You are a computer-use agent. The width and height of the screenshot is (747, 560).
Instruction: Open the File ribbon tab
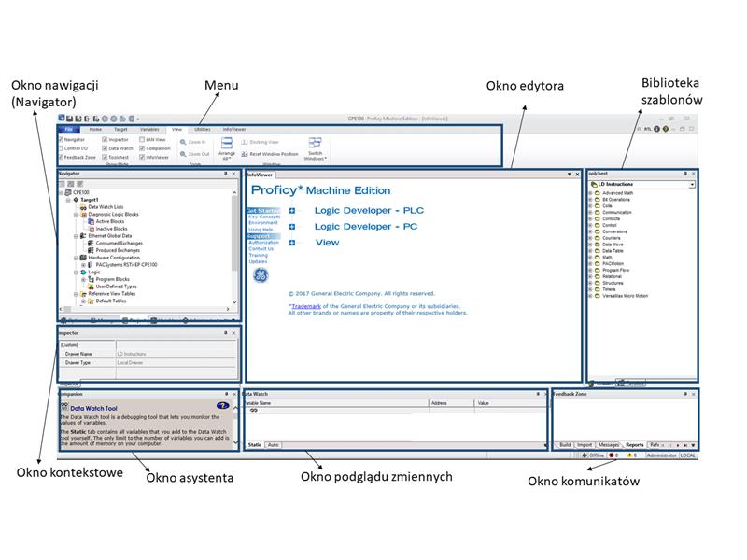pyautogui.click(x=68, y=129)
